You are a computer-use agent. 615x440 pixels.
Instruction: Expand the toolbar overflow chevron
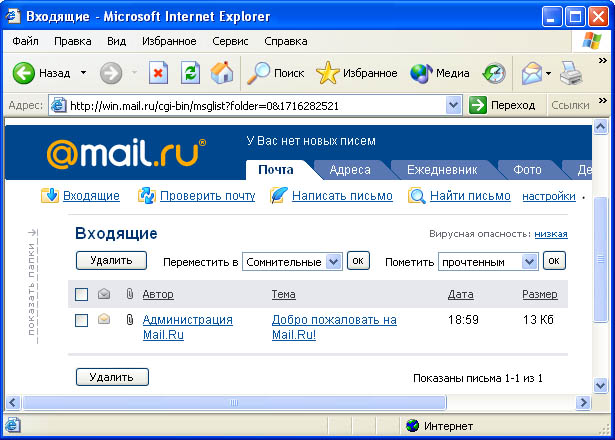click(602, 60)
